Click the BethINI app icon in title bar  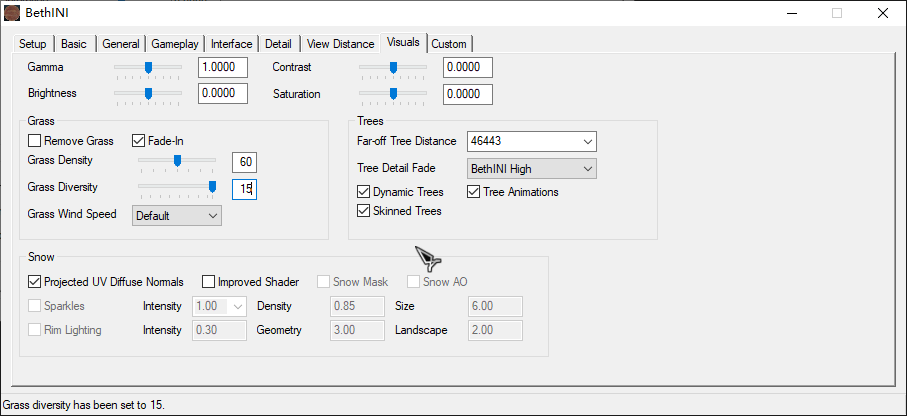click(12, 13)
